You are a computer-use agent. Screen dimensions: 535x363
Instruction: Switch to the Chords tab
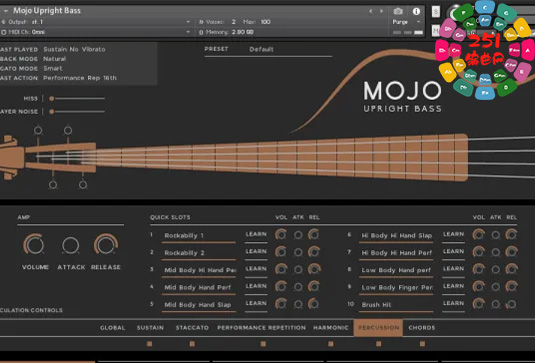(422, 328)
